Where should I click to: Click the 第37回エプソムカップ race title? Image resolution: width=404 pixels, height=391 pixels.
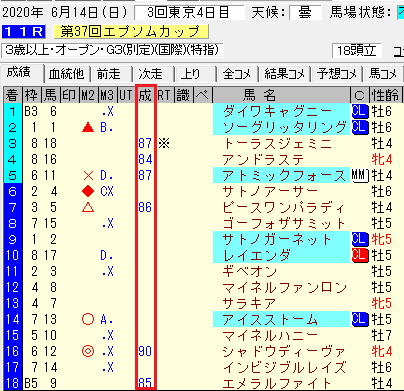[131, 32]
